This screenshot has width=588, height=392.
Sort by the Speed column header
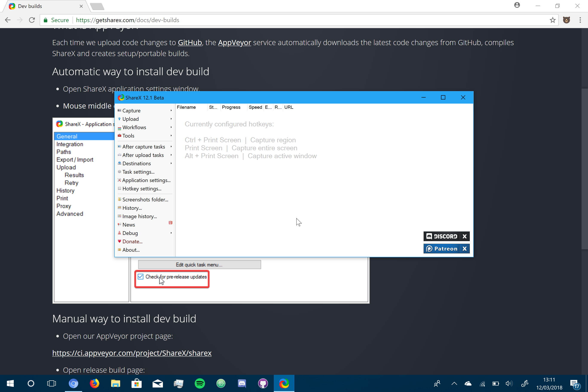255,107
